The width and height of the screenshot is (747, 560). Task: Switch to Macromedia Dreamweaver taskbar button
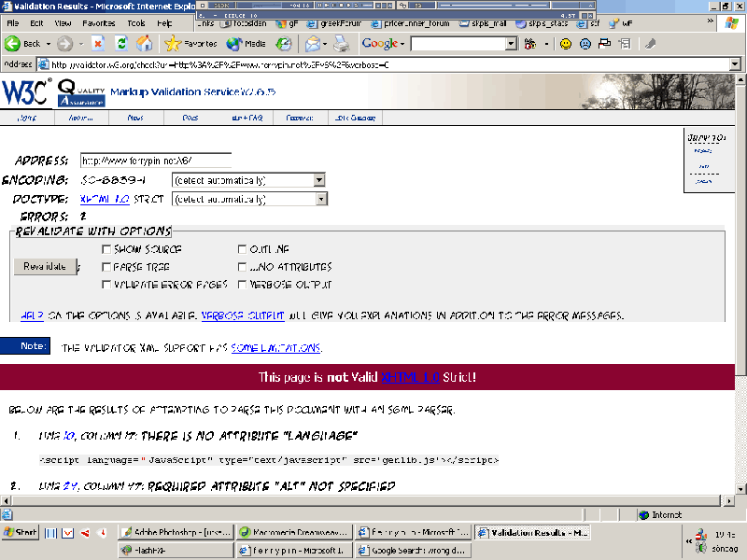[x=295, y=532]
